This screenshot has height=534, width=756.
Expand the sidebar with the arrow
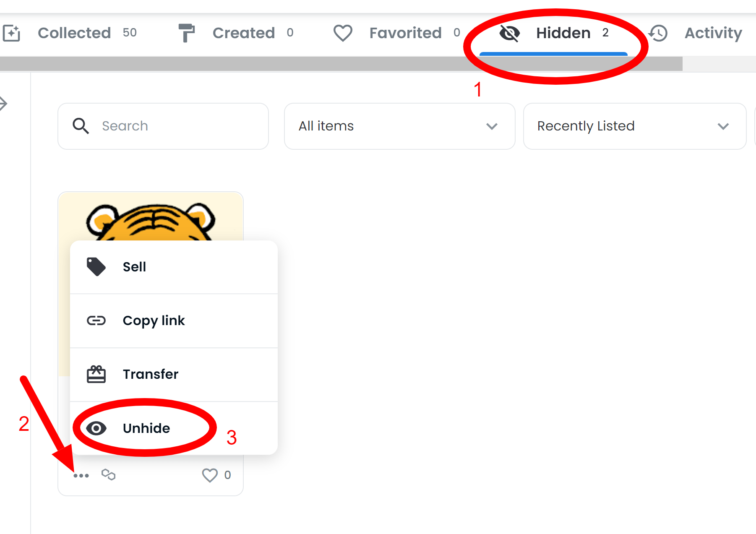pos(4,103)
